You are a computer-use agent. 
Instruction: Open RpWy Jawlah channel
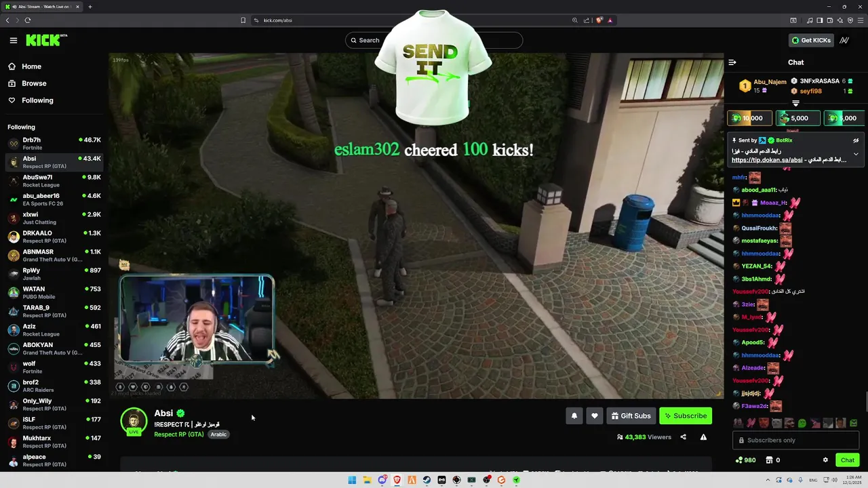point(54,274)
